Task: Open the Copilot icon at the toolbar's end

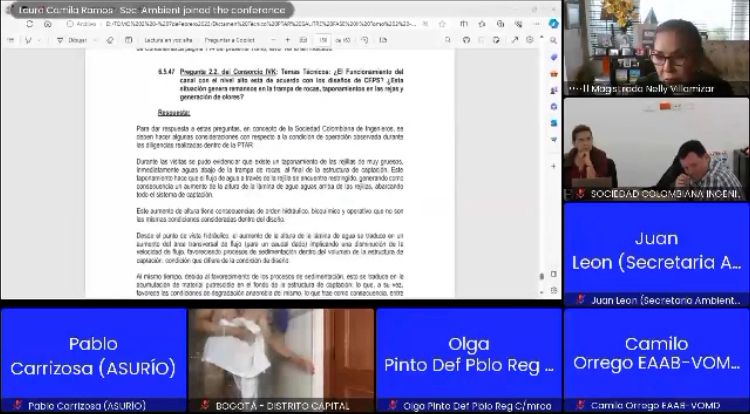Action: [x=553, y=24]
